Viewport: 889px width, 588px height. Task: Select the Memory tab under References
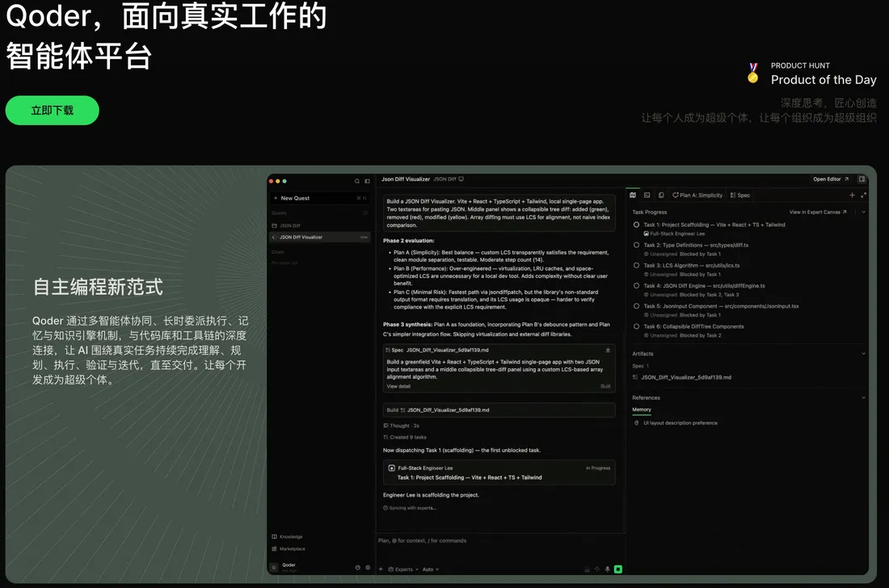(x=642, y=409)
